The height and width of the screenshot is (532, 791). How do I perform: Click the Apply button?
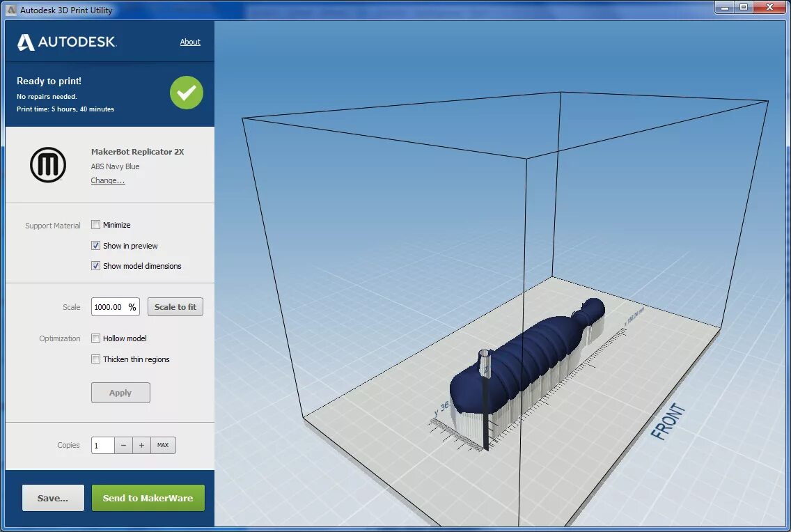tap(120, 393)
